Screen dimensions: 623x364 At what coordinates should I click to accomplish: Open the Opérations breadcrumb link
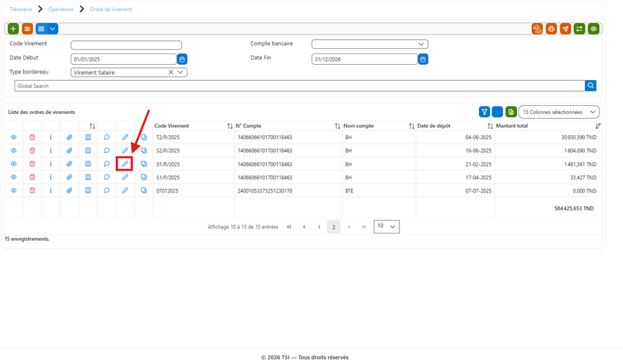click(61, 9)
